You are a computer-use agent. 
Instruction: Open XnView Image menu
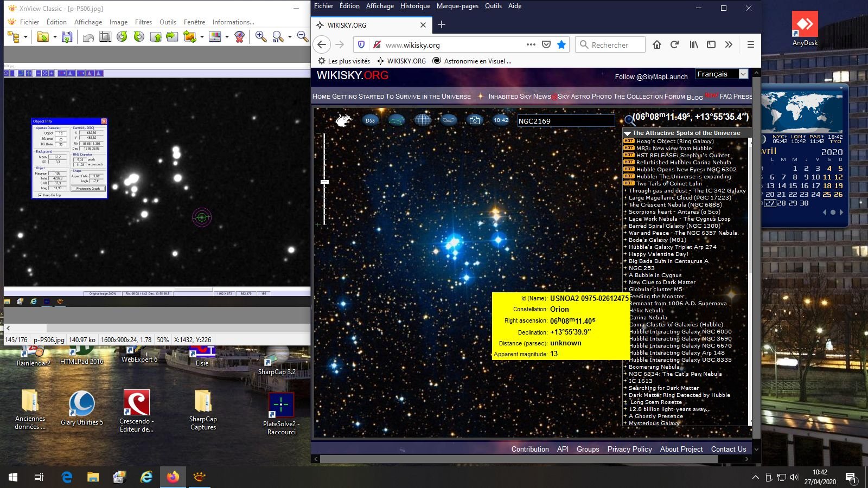[118, 22]
